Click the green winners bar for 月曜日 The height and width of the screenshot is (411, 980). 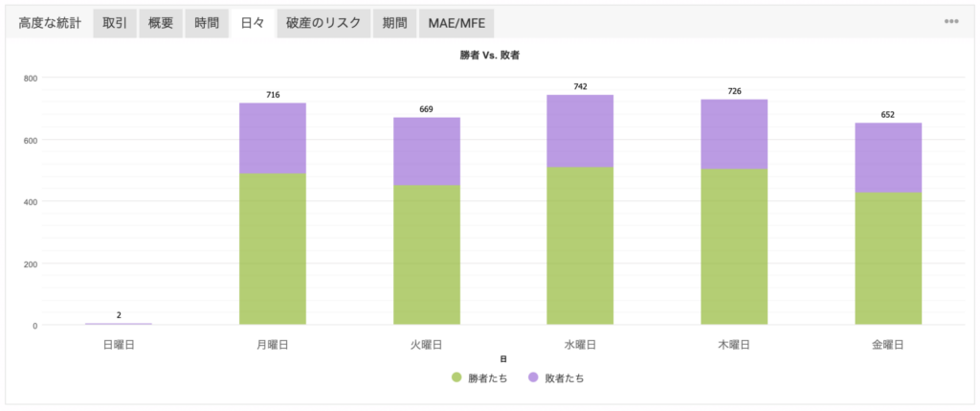pyautogui.click(x=273, y=249)
